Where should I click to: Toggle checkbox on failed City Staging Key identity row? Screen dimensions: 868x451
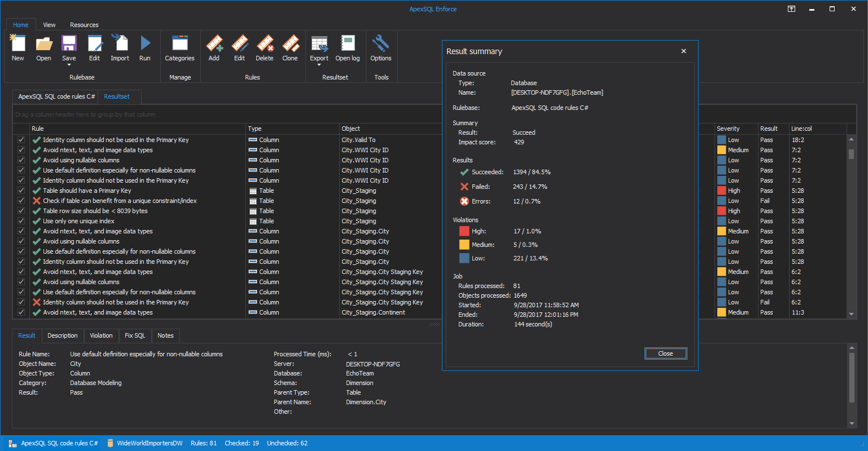click(x=21, y=302)
